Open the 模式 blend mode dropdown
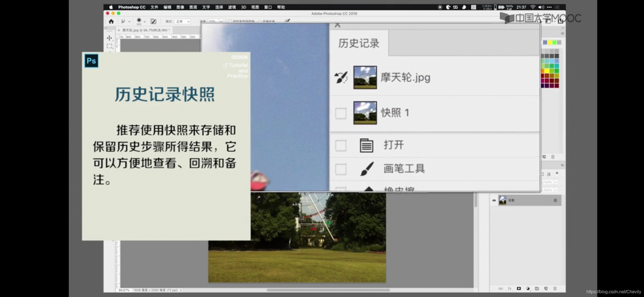Viewport: 644px width, 297px height. (x=183, y=21)
